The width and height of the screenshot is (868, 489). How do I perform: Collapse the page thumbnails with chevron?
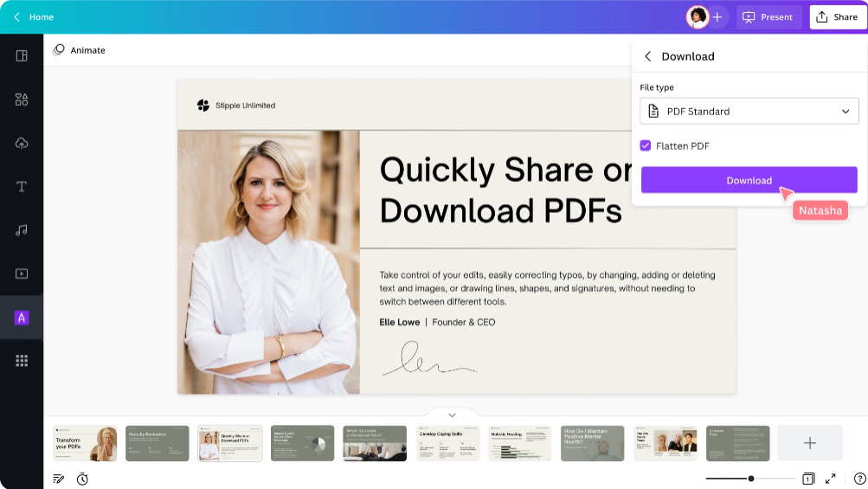pos(452,415)
